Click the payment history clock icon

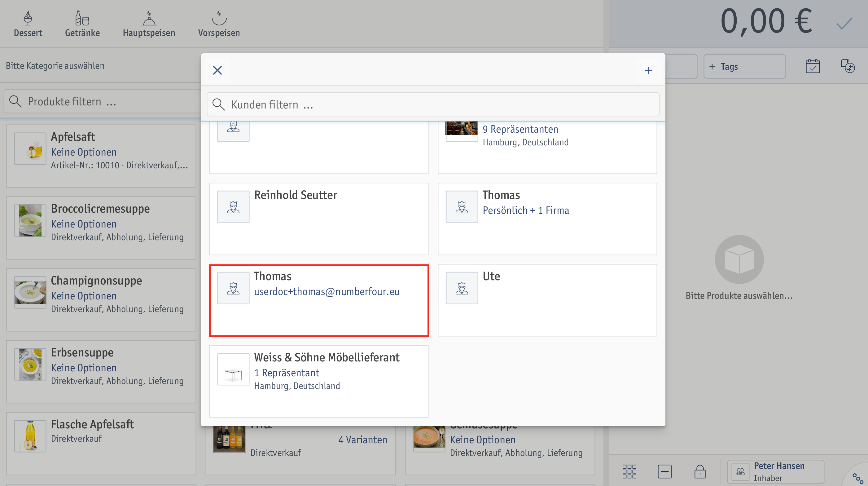(848, 66)
